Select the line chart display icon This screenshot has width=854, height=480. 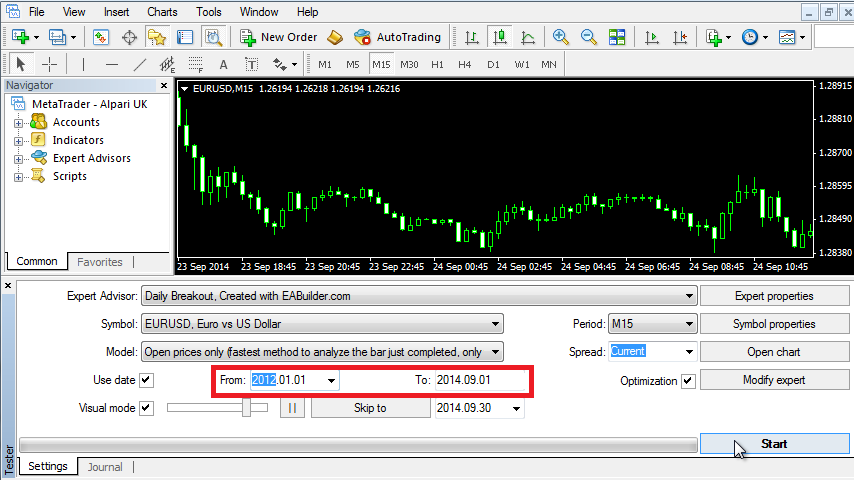528,37
